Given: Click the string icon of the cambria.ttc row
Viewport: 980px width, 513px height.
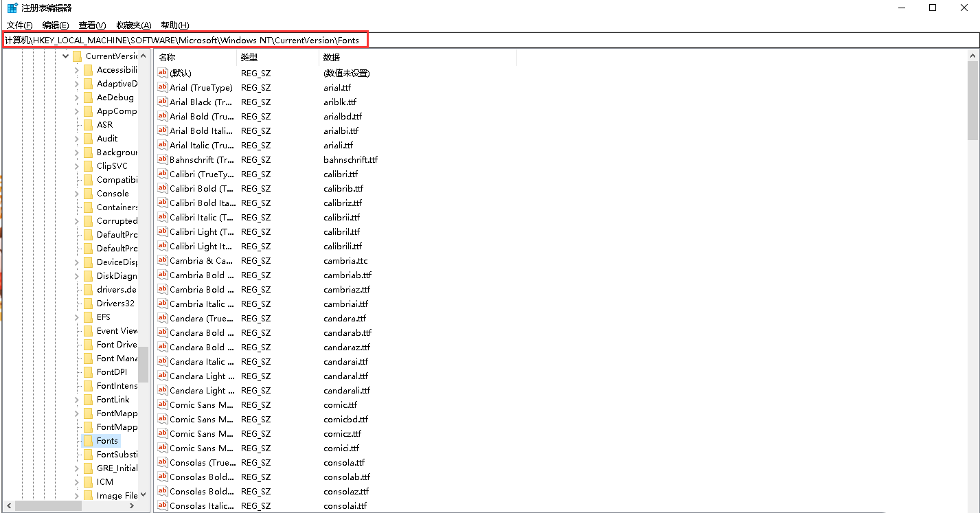Looking at the screenshot, I should 163,260.
